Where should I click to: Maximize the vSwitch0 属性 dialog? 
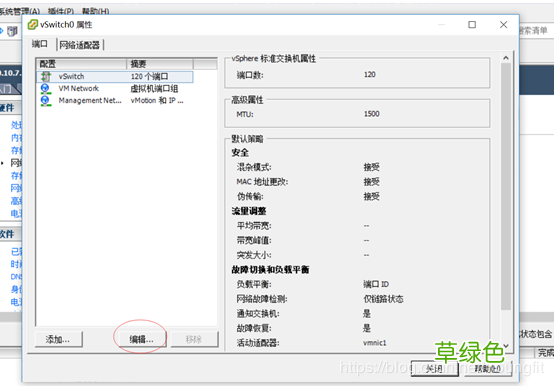[472, 24]
